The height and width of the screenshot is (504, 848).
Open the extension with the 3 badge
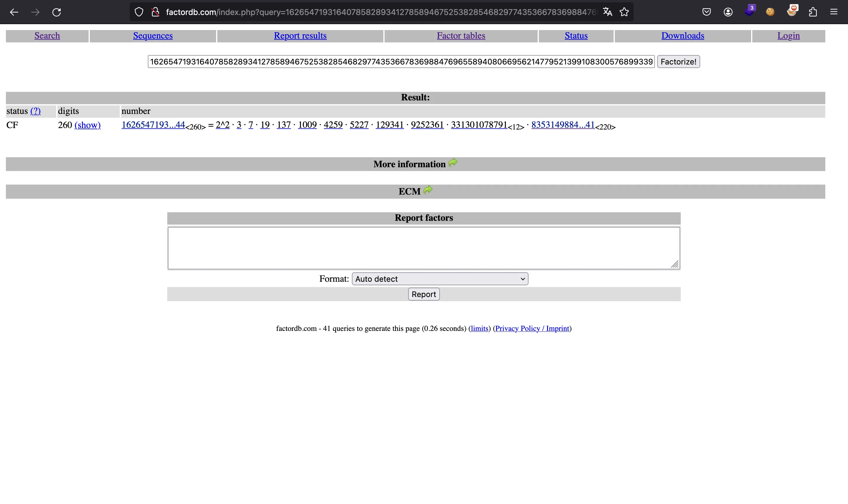pos(750,11)
